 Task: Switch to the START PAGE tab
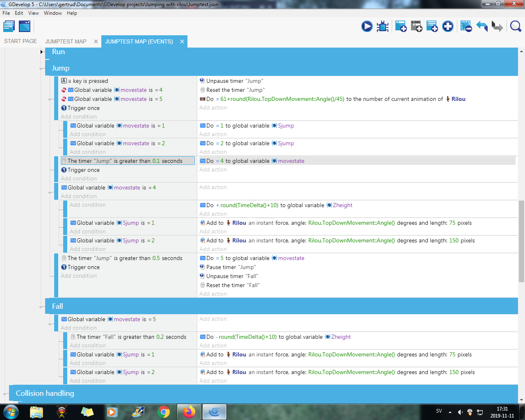(20, 41)
